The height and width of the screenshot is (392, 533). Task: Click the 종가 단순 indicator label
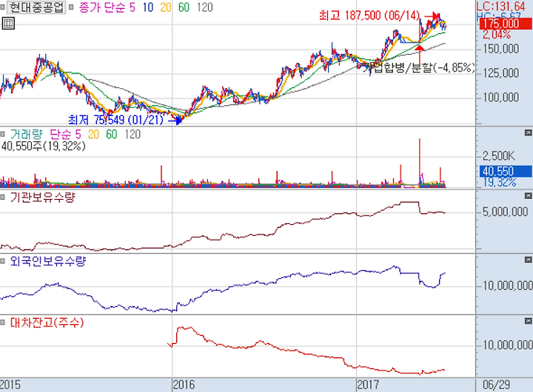point(102,7)
